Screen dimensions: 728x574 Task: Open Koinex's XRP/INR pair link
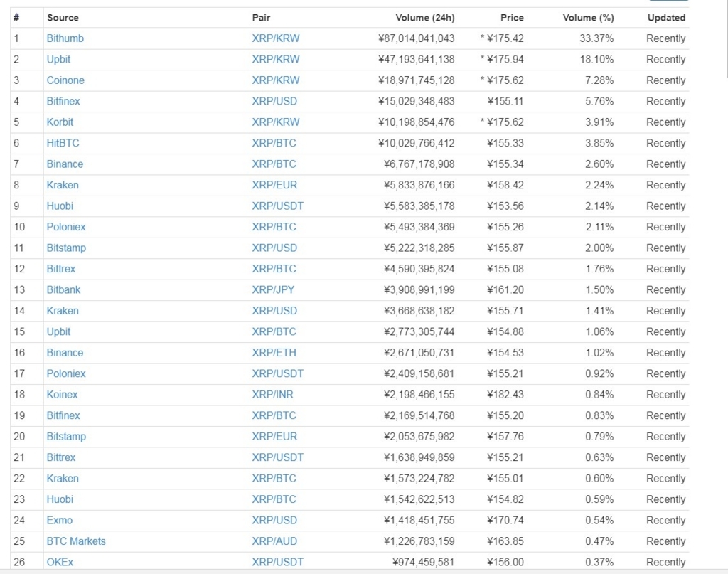(272, 395)
